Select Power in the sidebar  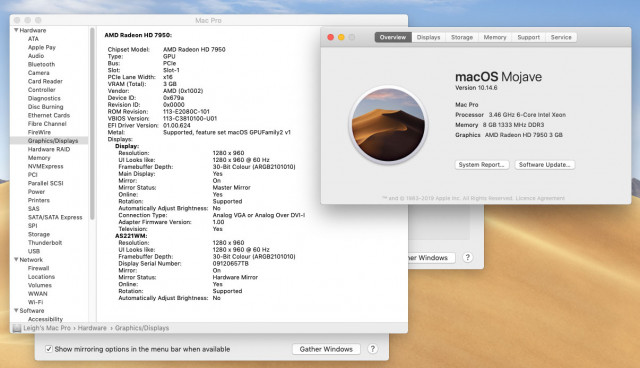pyautogui.click(x=36, y=192)
